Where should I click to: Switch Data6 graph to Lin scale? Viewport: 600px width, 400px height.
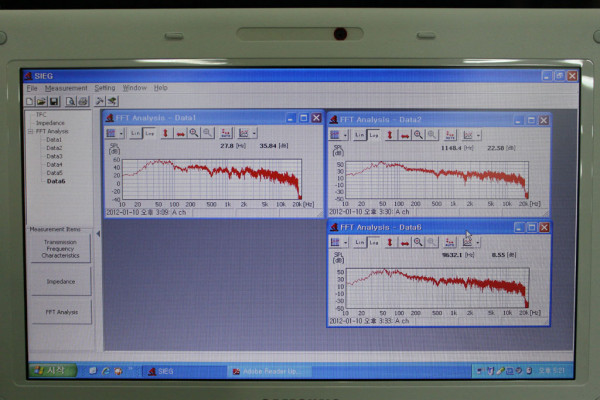360,242
